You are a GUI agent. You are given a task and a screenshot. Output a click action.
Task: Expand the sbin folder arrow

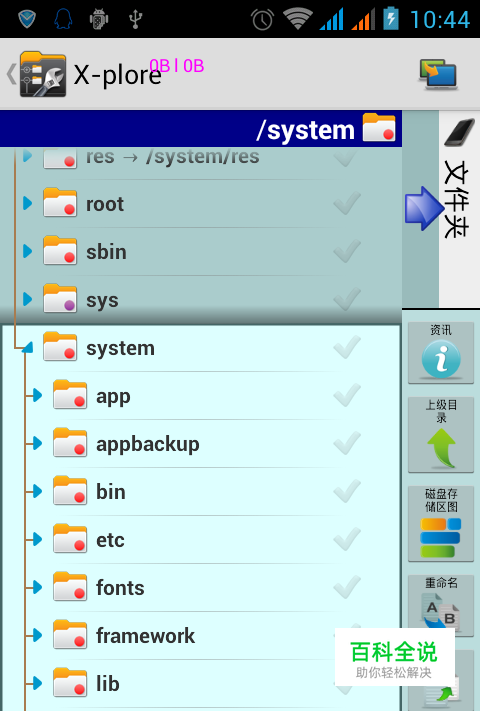coord(28,251)
